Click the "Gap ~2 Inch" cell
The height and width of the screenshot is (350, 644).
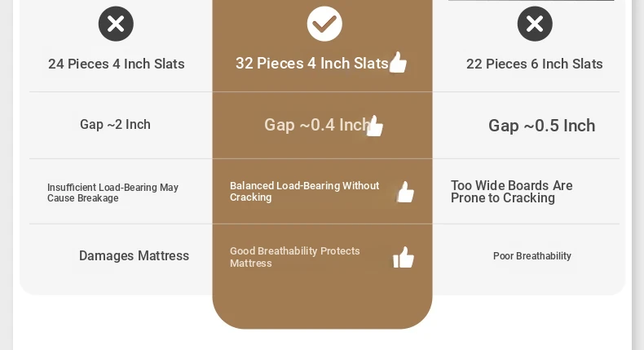[x=115, y=124]
